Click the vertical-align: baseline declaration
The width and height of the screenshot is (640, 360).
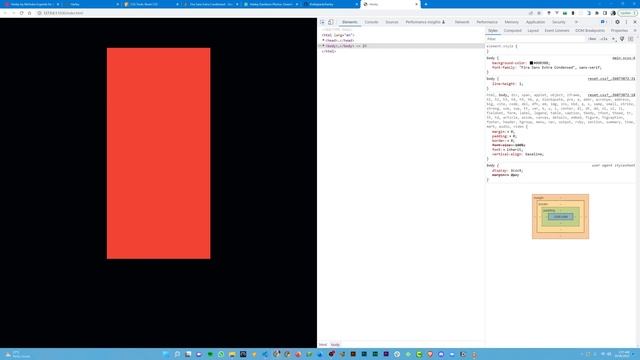click(x=518, y=154)
